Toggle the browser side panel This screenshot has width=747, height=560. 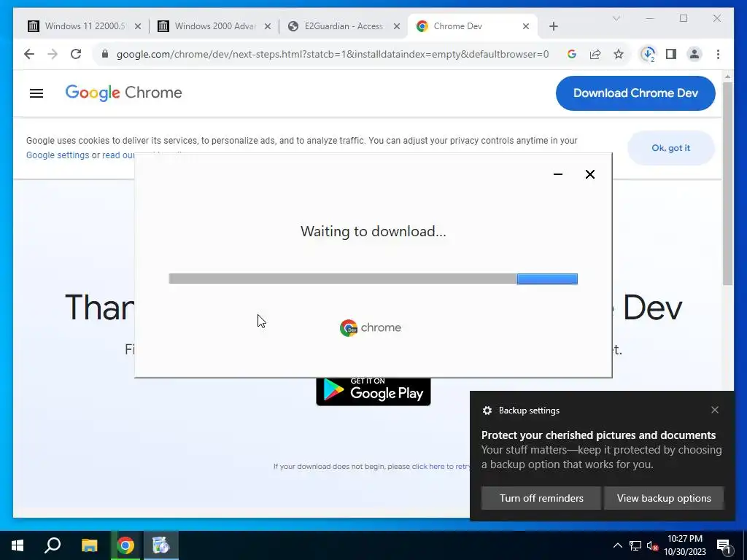click(671, 54)
